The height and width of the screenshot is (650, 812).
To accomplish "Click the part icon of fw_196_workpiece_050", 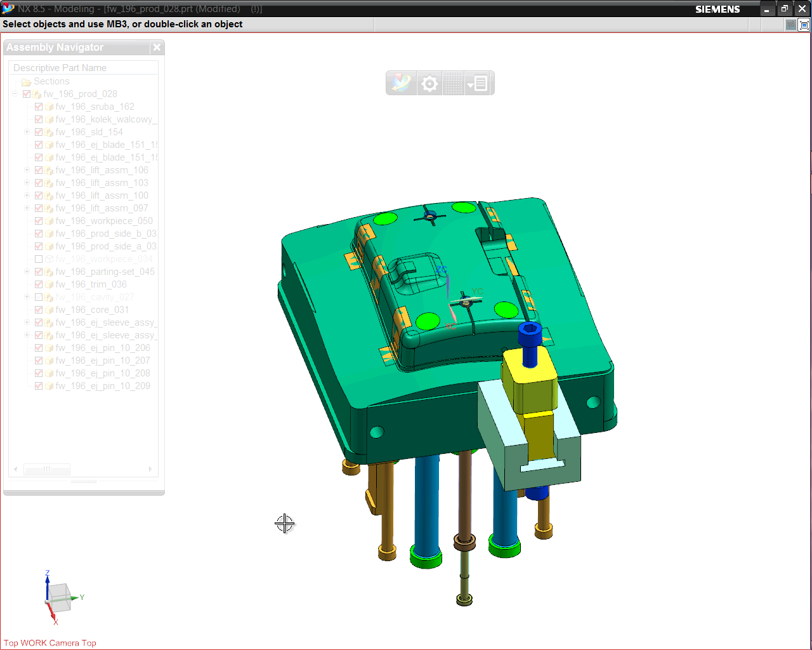I will point(49,222).
